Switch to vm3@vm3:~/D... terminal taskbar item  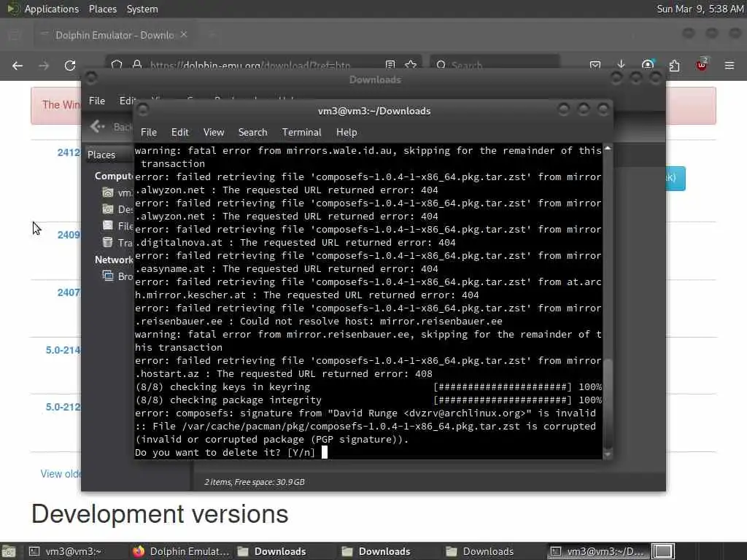coord(598,551)
